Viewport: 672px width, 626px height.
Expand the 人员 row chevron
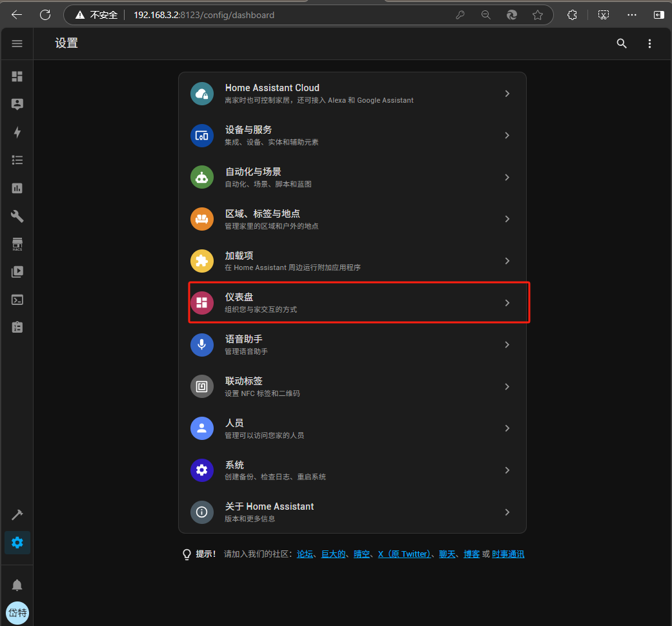pos(507,428)
